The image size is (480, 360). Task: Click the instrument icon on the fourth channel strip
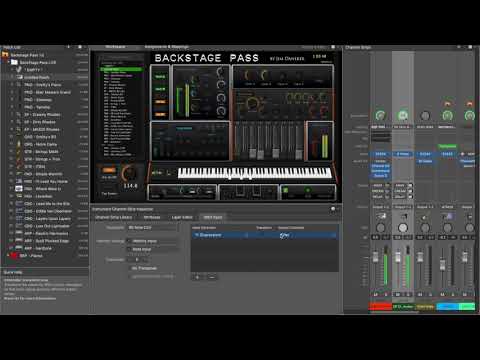tap(447, 217)
